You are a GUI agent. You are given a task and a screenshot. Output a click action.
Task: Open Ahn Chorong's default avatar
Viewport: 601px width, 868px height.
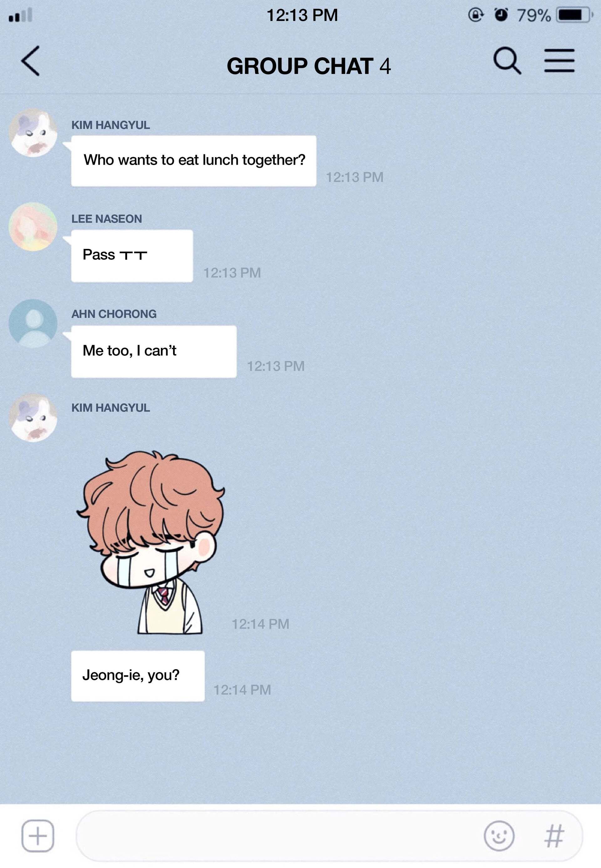tap(33, 323)
